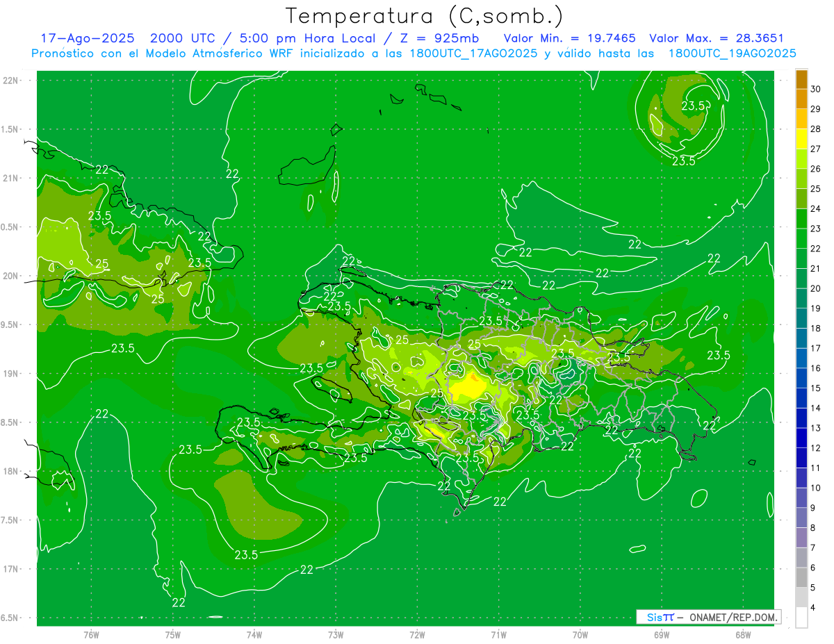This screenshot has width=834, height=644.
Task: Click the "19N" latitude label
Action: (10, 373)
